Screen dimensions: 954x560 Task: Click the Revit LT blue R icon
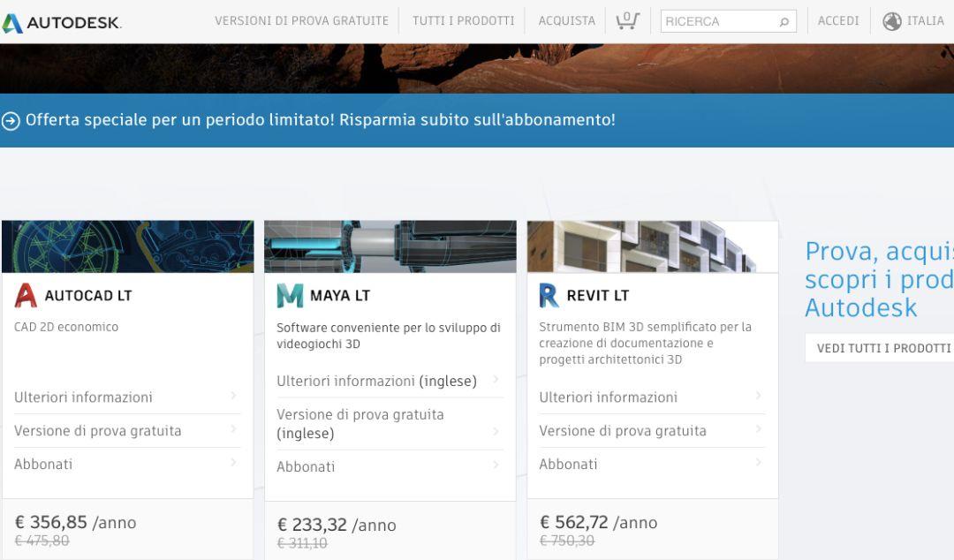click(x=549, y=295)
